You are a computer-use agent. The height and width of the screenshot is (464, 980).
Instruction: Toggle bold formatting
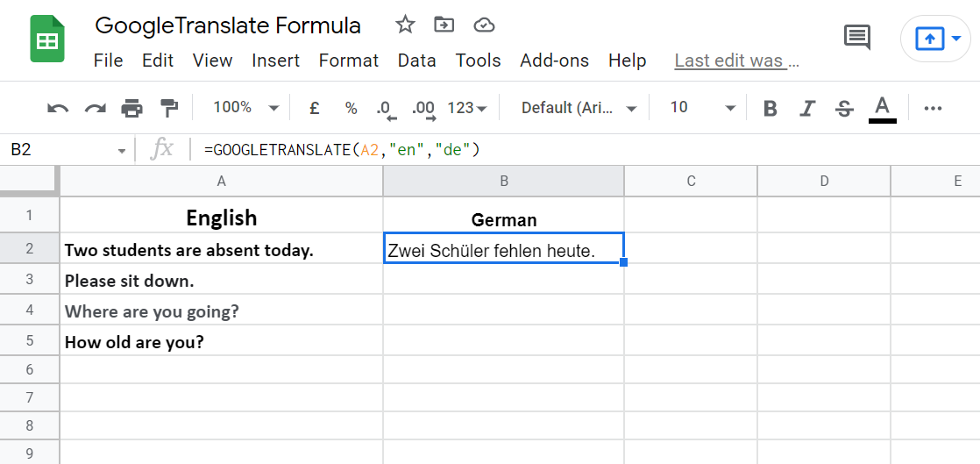771,108
